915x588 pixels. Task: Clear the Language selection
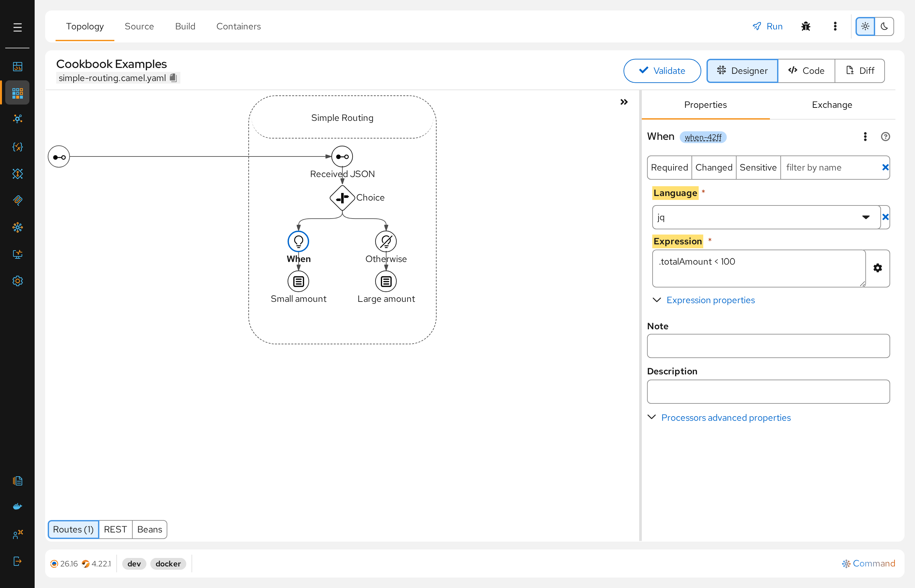coord(885,217)
